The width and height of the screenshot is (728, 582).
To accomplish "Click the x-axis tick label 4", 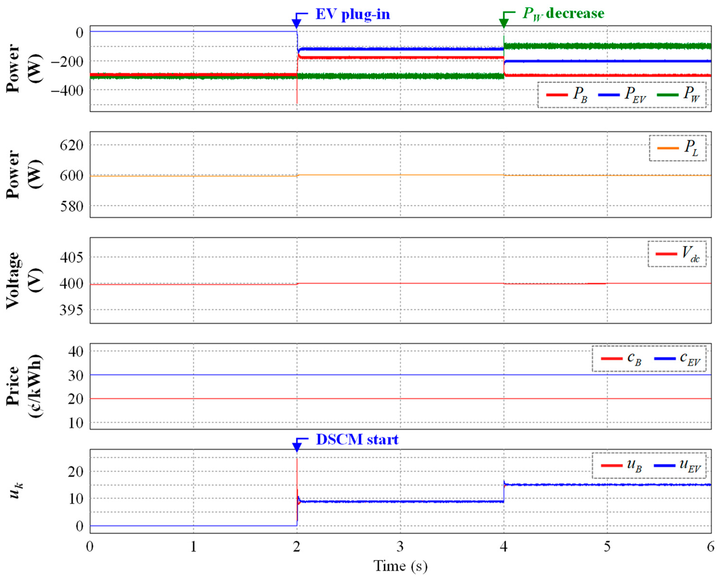I will [x=504, y=546].
